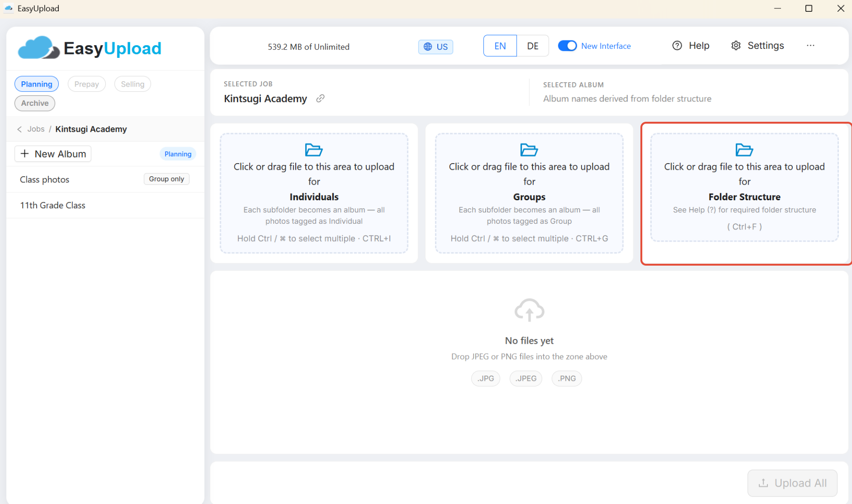The image size is (852, 504).
Task: Select the Archive filter tab
Action: click(35, 103)
